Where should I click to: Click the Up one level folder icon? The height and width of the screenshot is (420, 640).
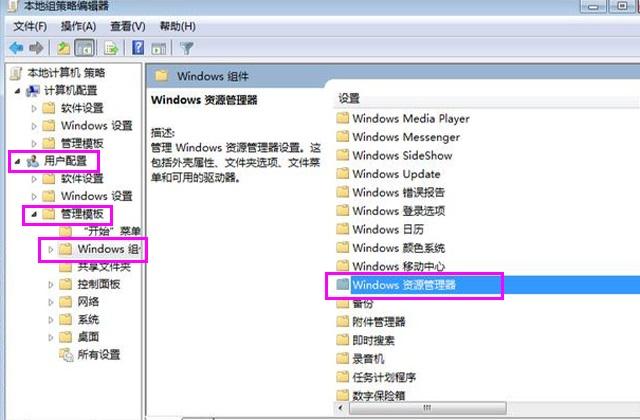click(x=64, y=47)
